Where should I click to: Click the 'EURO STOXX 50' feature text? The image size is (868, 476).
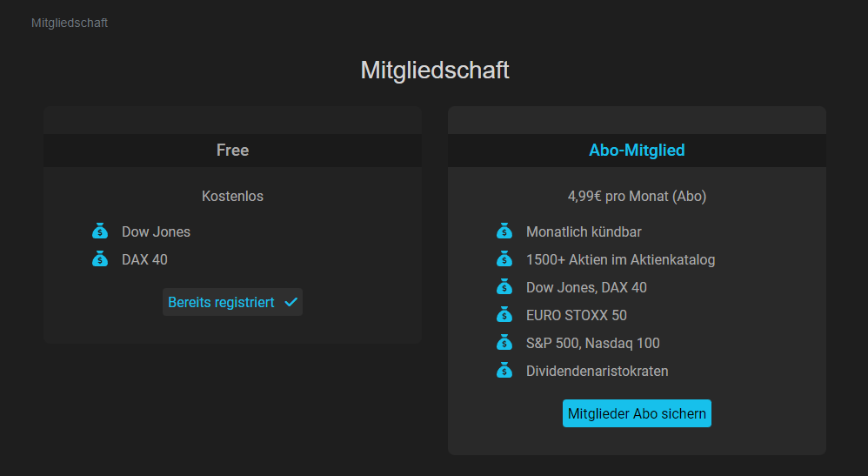pyautogui.click(x=577, y=315)
